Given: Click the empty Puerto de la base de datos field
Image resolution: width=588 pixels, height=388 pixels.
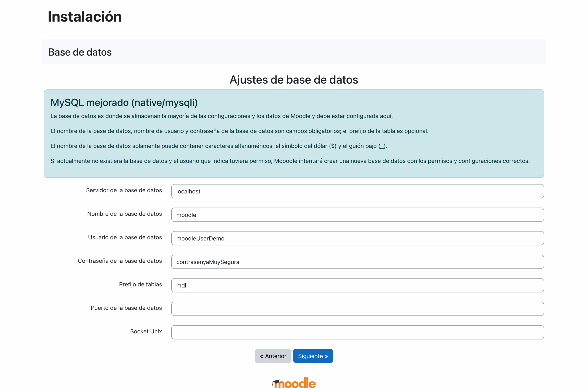Looking at the screenshot, I should (357, 309).
